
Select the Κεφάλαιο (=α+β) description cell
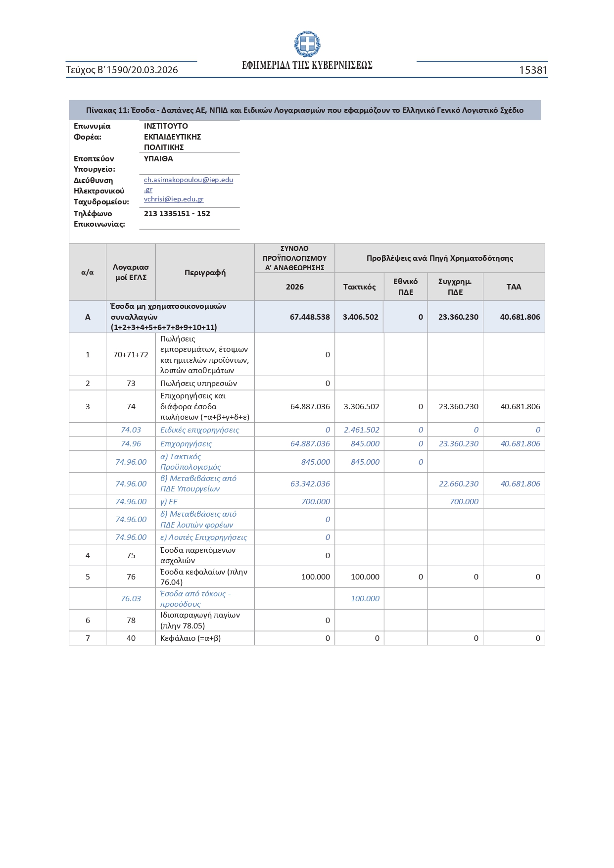tap(190, 638)
